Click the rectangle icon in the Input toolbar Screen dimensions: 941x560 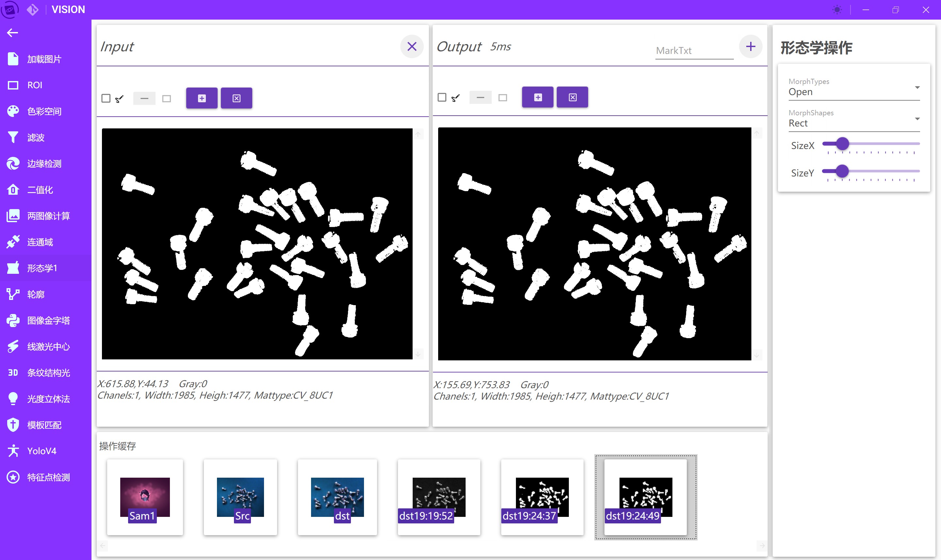click(x=166, y=98)
